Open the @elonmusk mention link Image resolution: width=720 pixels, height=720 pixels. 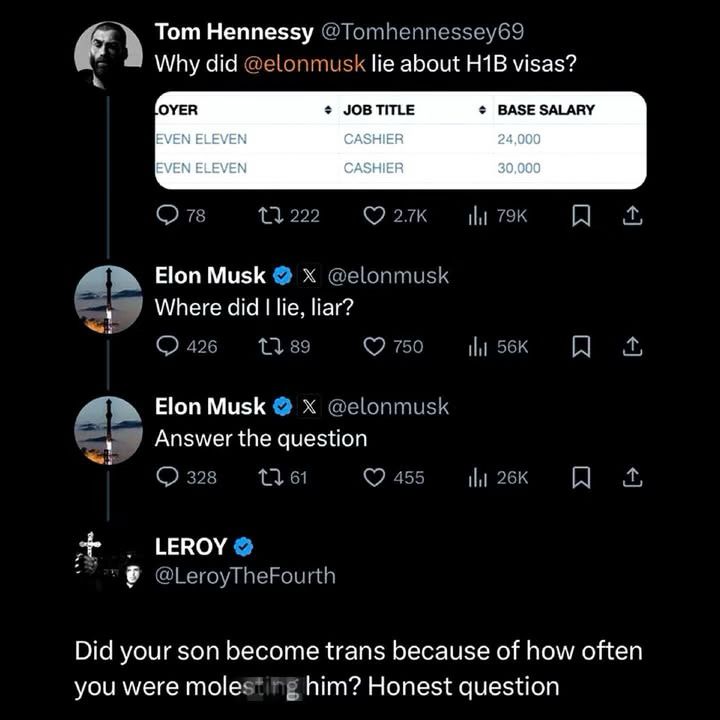click(x=305, y=63)
